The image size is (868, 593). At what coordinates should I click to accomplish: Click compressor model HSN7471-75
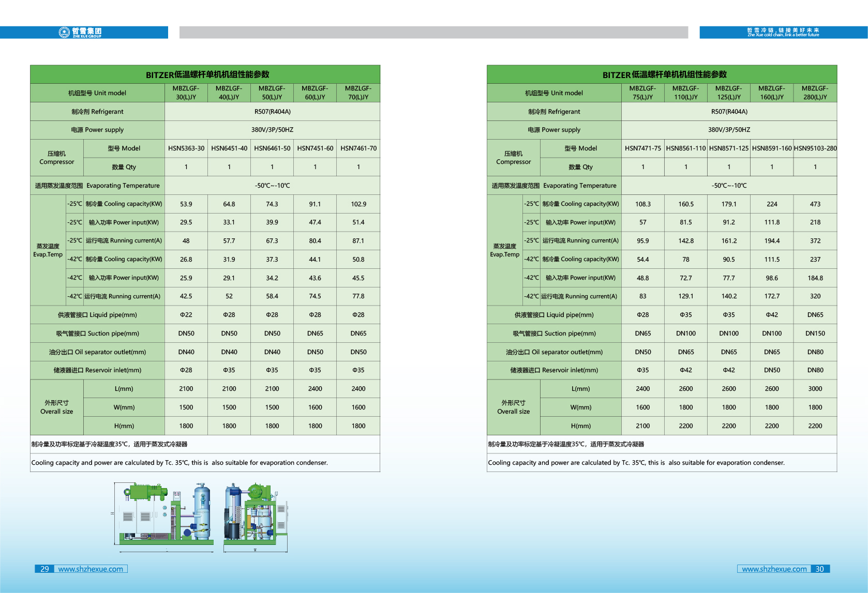tap(643, 148)
